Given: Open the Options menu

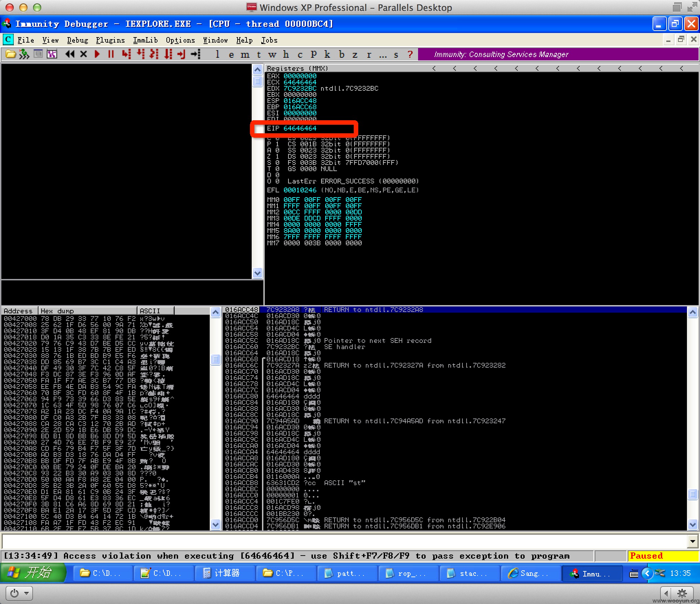Looking at the screenshot, I should coord(180,40).
